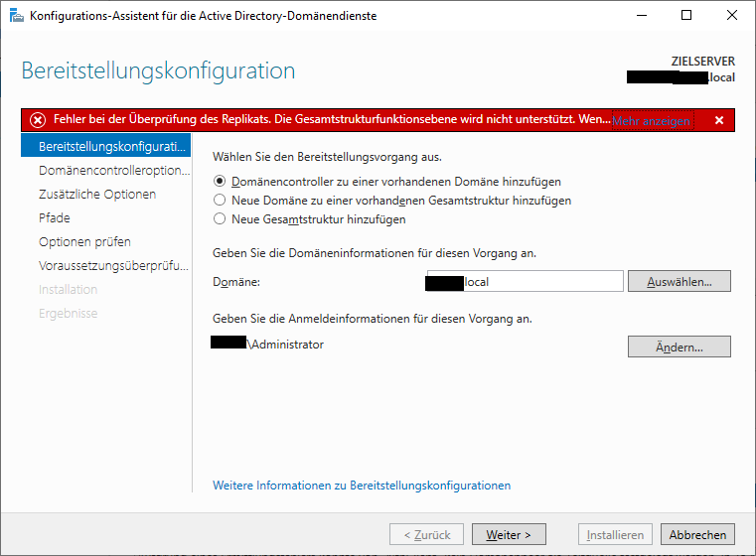Click the 'Abbrechen' button

click(697, 534)
